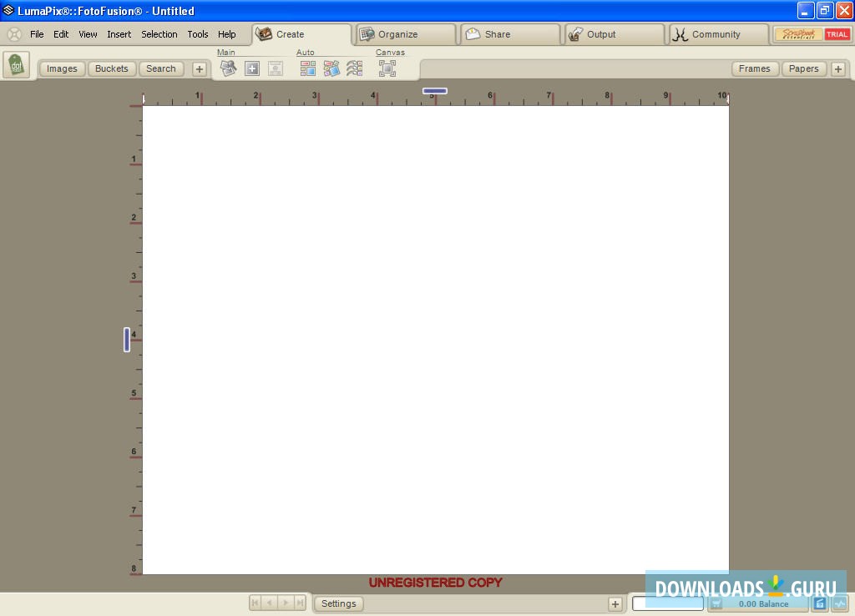Viewport: 855px width, 616px height.
Task: Click the plus button in bottom bar
Action: [615, 603]
